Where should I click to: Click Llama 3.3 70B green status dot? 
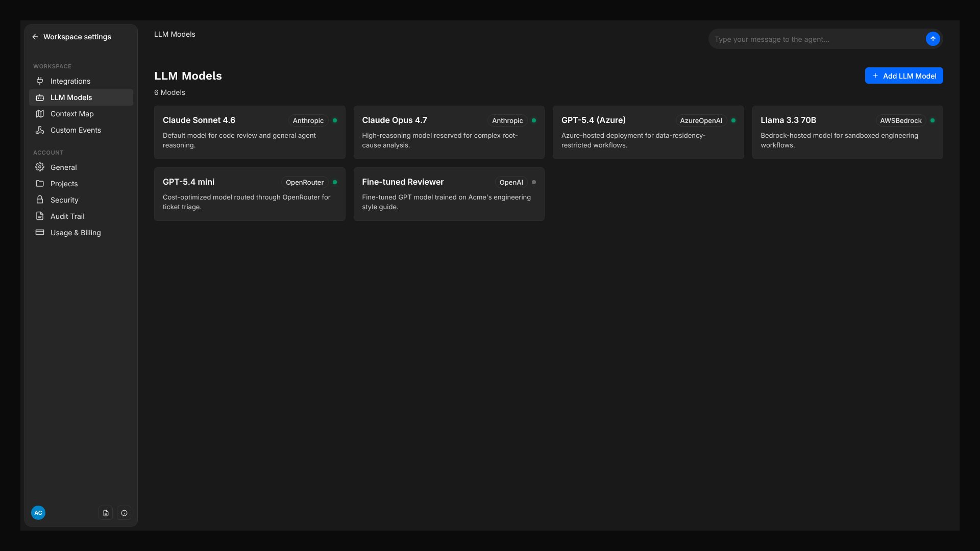pyautogui.click(x=933, y=120)
